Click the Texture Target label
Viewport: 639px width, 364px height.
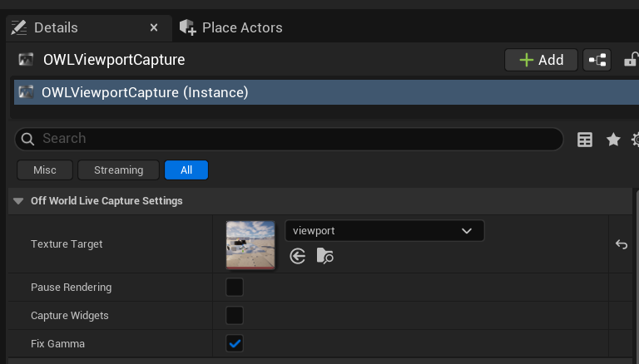(67, 243)
